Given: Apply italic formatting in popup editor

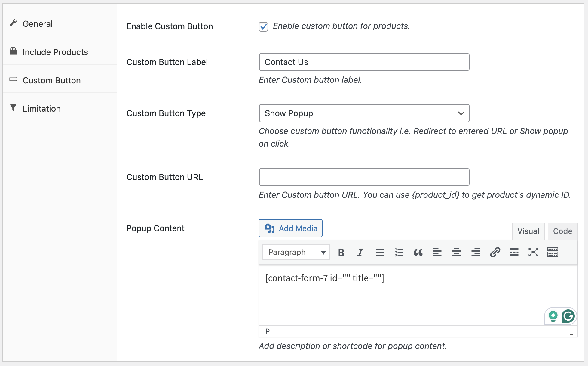Looking at the screenshot, I should pos(360,252).
